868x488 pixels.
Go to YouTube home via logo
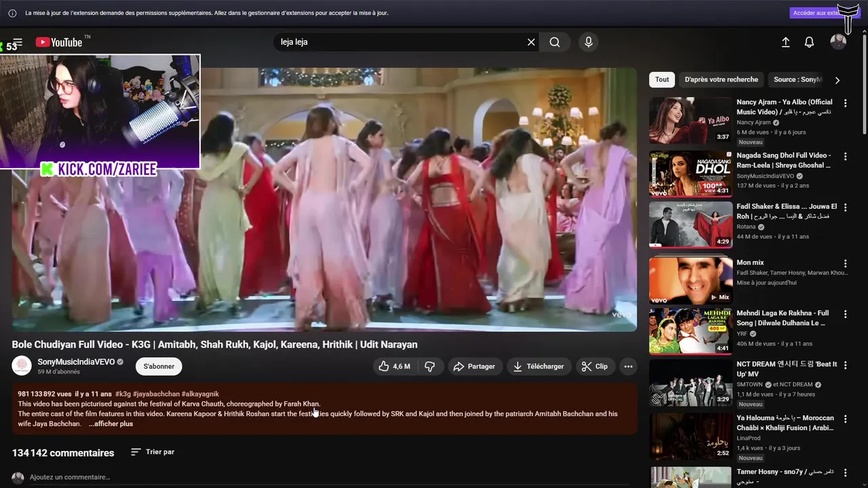pos(59,42)
